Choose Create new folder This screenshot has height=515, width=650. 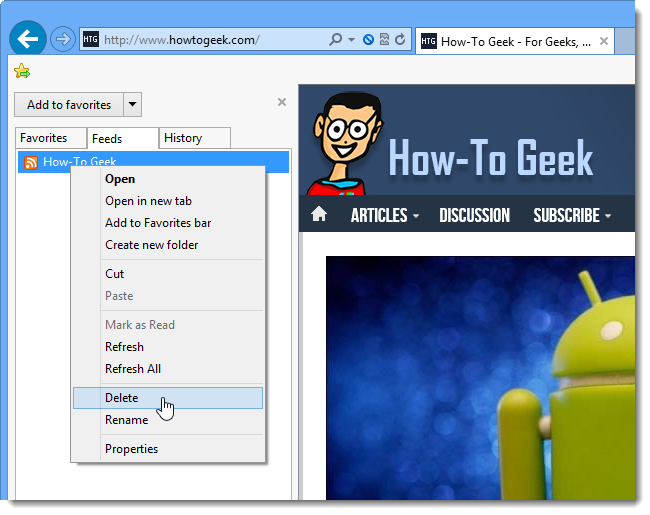pyautogui.click(x=168, y=245)
